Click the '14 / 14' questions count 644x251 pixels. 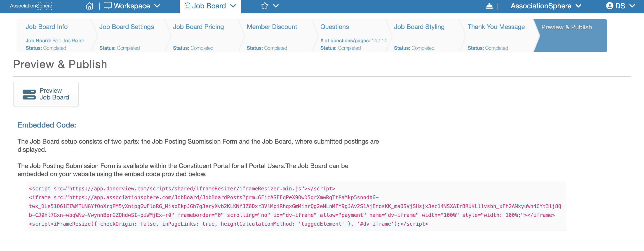379,40
